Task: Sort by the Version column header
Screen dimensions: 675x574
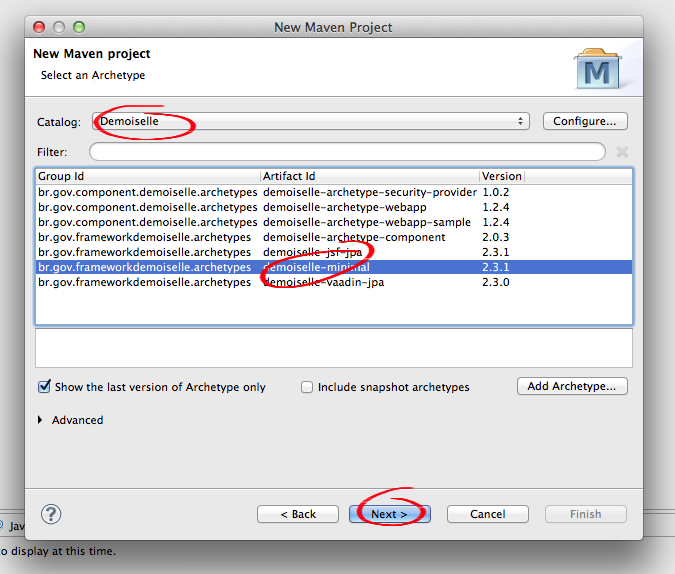Action: tap(502, 176)
